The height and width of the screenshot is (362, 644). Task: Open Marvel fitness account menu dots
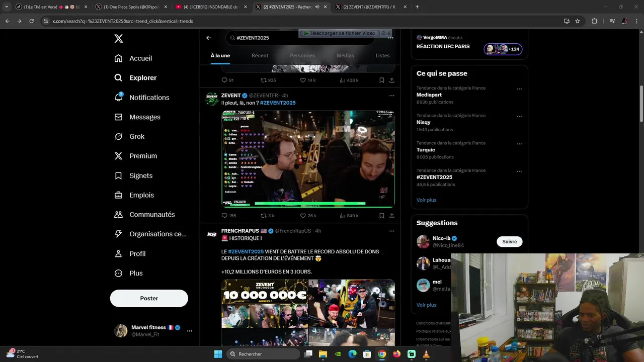pyautogui.click(x=190, y=331)
